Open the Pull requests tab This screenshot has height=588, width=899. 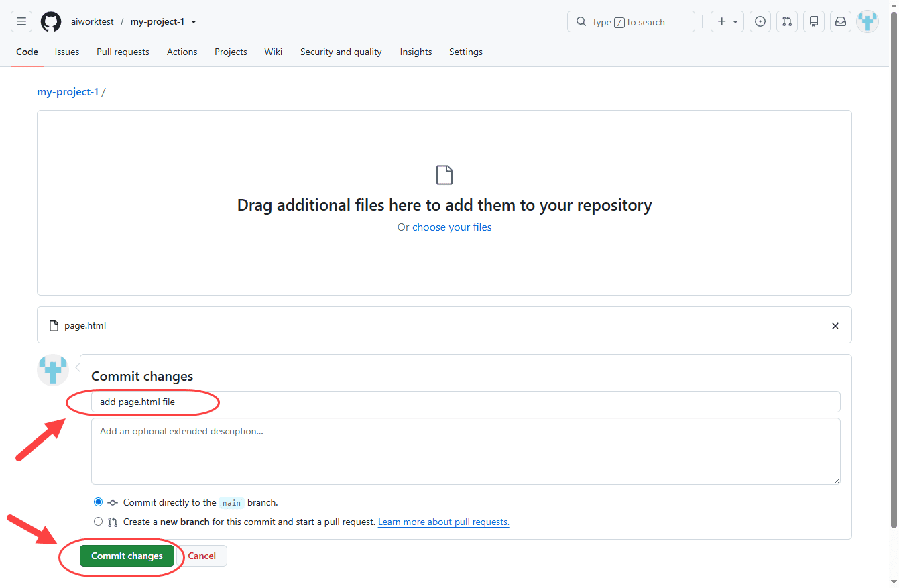pos(123,52)
